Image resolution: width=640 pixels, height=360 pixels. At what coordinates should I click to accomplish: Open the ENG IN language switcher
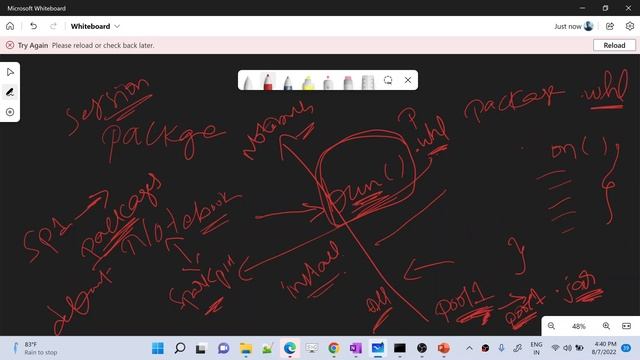click(536, 348)
